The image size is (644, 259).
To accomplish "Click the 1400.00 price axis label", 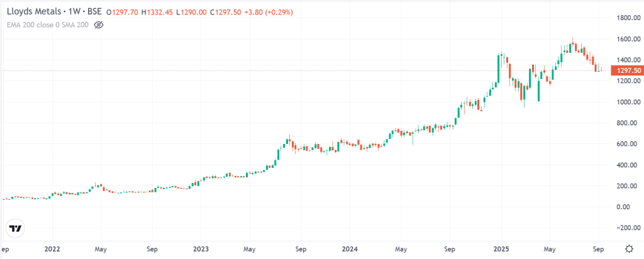I will 629,60.
